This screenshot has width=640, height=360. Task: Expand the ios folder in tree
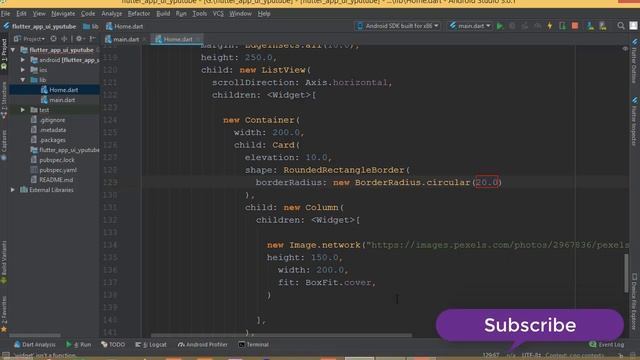click(x=23, y=70)
